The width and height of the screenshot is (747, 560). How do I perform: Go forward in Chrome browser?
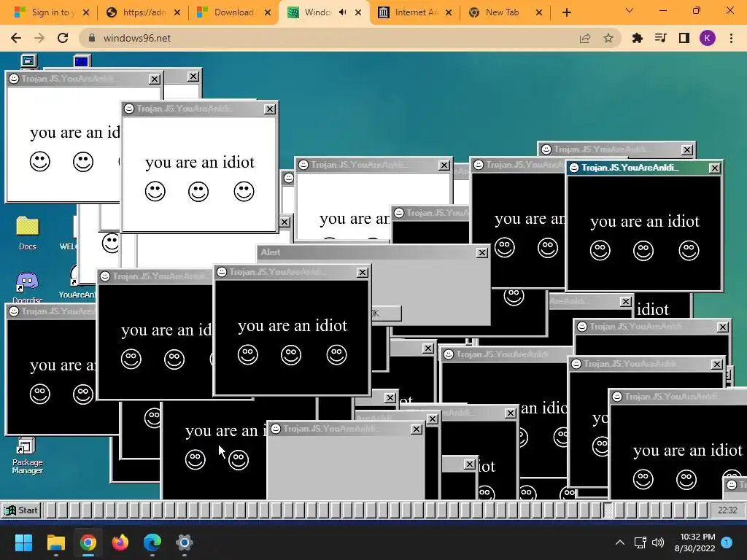39,38
